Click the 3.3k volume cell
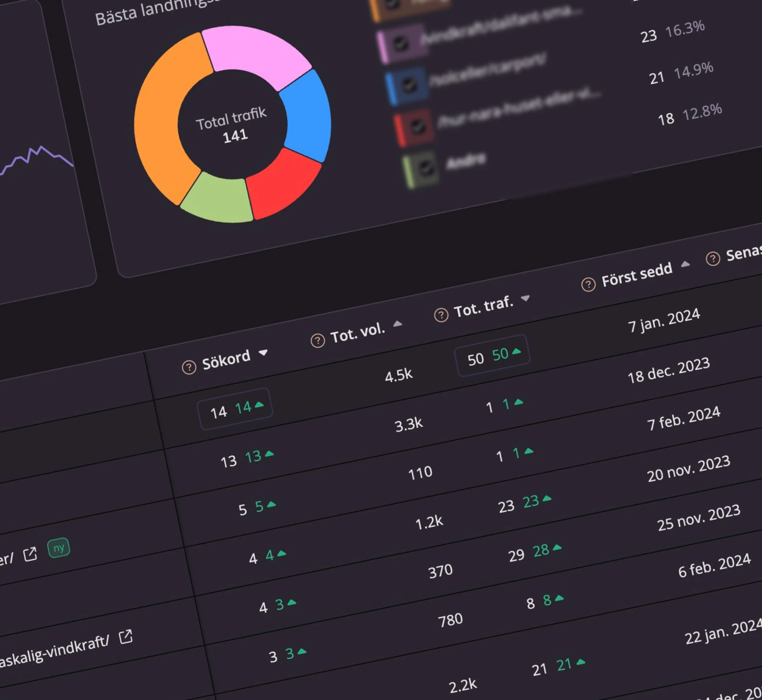The image size is (762, 700). [x=409, y=425]
